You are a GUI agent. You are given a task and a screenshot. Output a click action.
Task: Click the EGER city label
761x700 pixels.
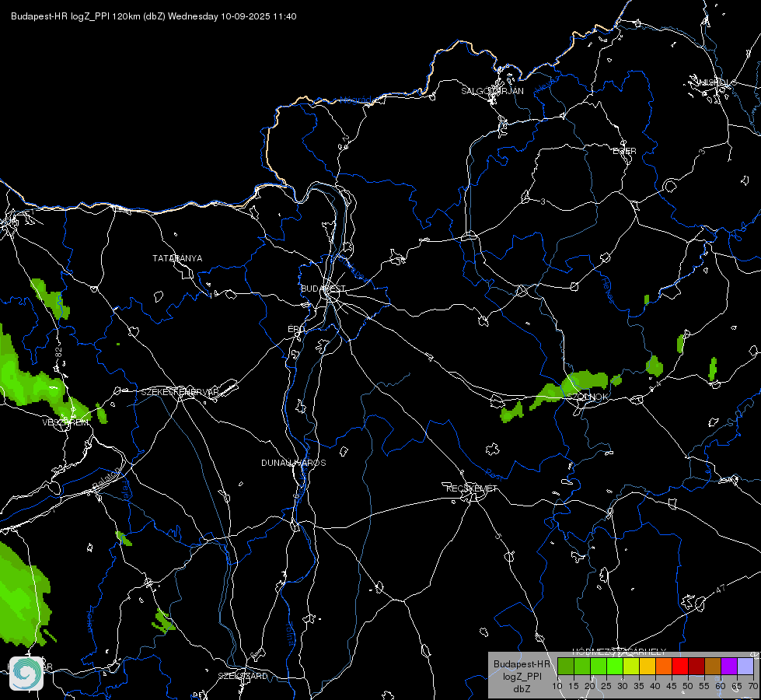pos(624,151)
